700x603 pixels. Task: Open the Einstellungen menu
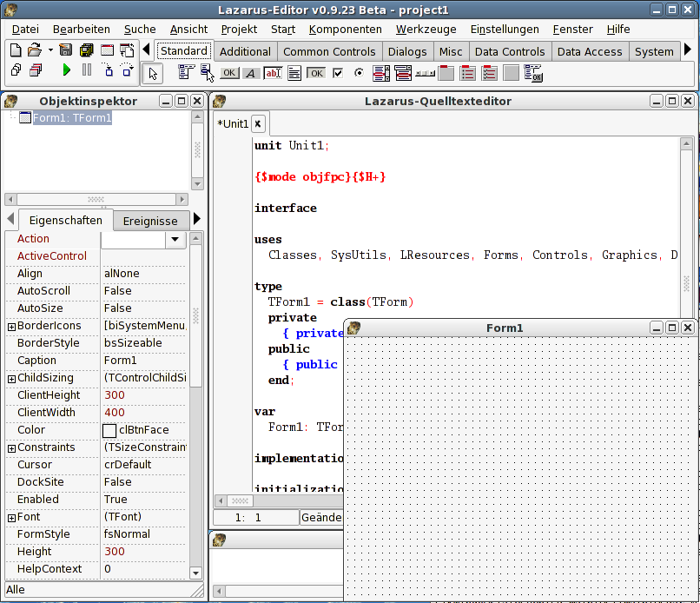[505, 29]
